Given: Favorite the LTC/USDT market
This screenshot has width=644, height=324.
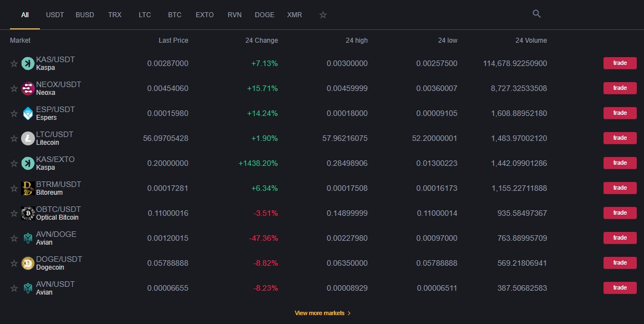Looking at the screenshot, I should pos(14,138).
